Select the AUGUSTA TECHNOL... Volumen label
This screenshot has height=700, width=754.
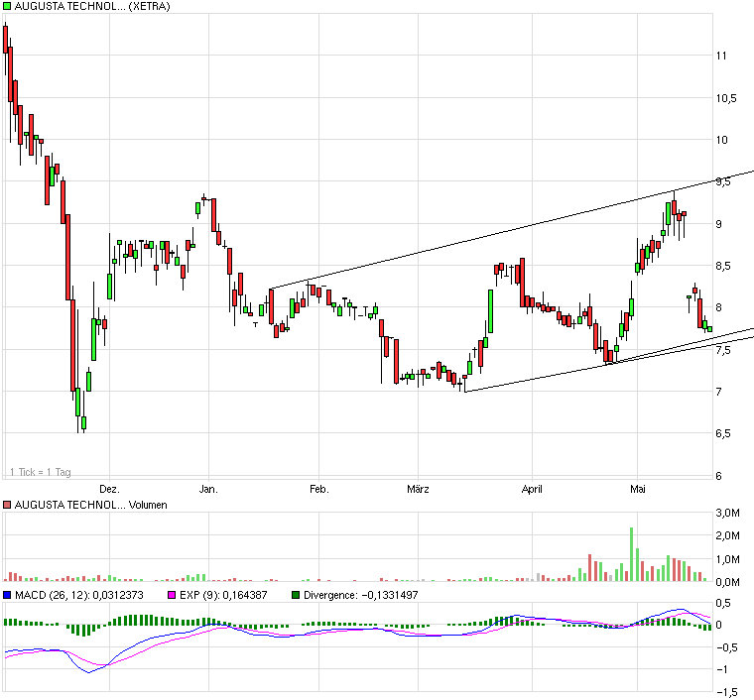tap(91, 505)
